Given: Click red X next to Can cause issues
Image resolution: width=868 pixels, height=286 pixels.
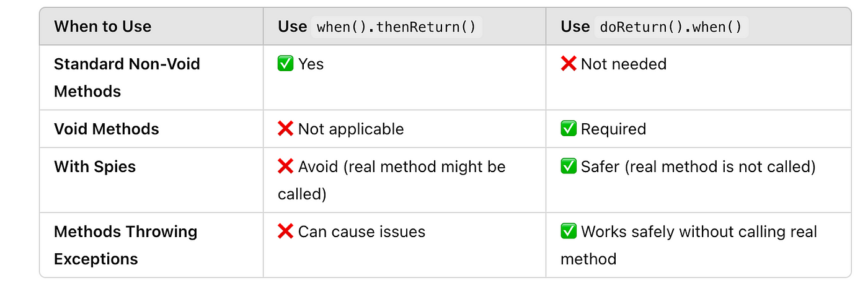Looking at the screenshot, I should click(286, 232).
